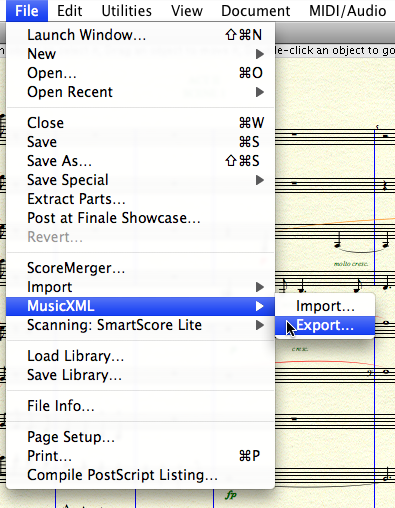Open the MIDI/Audio menu
395x508 pixels.
click(347, 11)
